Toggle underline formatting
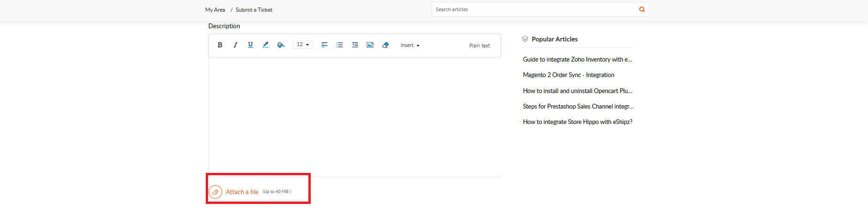This screenshot has width=868, height=210. click(x=250, y=45)
